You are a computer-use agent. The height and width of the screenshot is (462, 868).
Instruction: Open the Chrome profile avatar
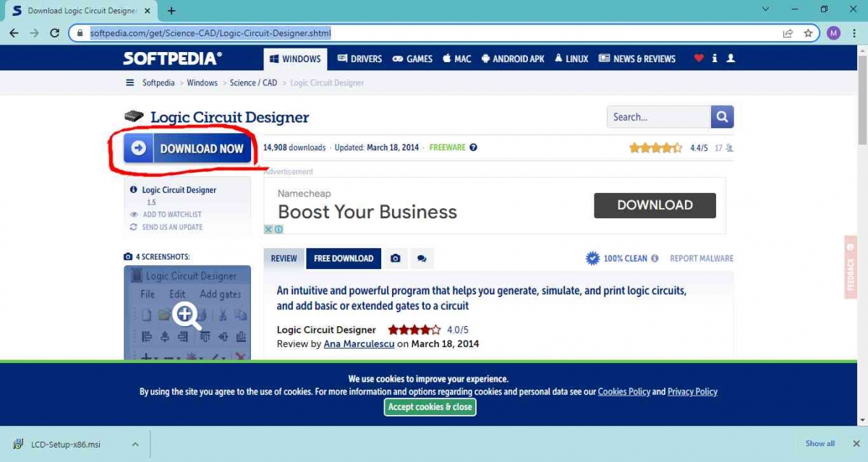tap(833, 33)
